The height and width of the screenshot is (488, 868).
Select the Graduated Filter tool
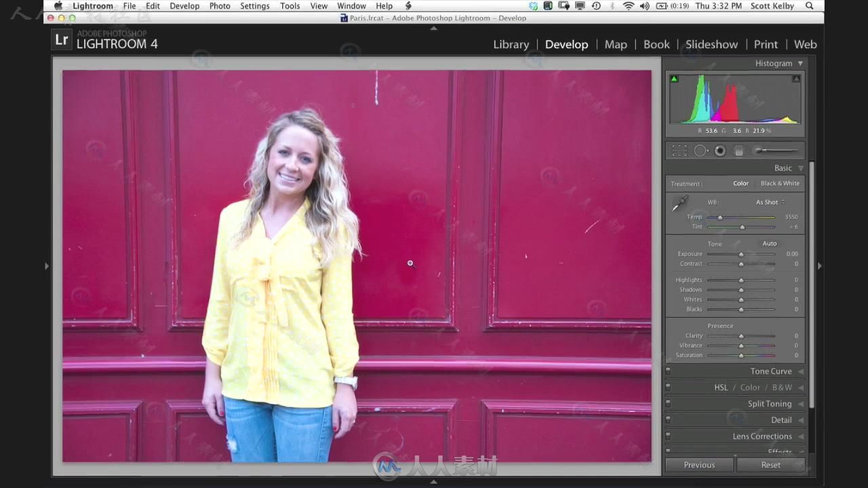point(739,151)
